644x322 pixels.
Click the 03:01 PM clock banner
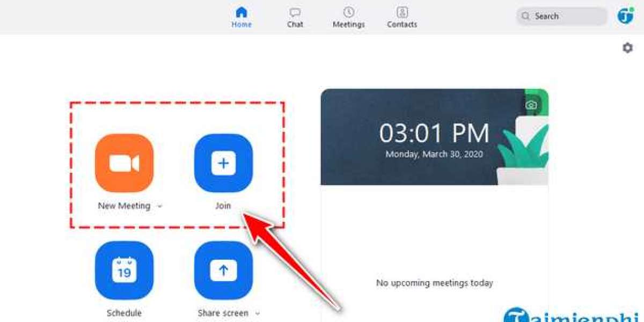pyautogui.click(x=435, y=137)
